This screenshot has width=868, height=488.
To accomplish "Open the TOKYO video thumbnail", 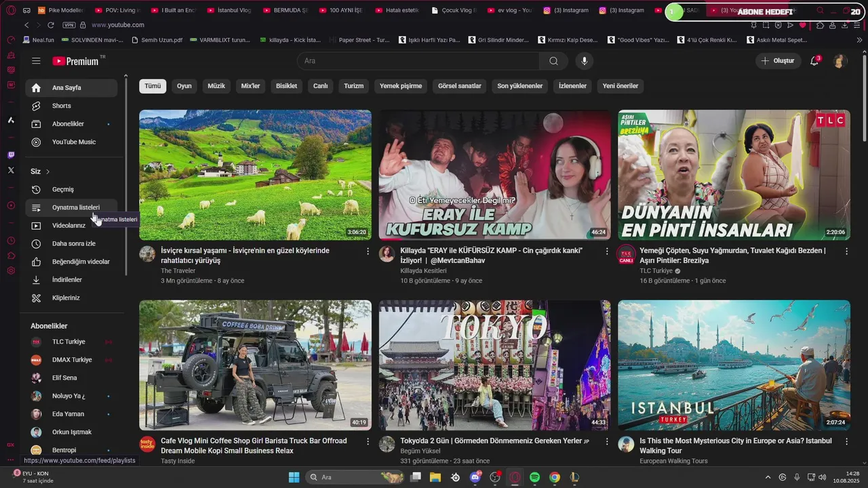I will tap(494, 365).
